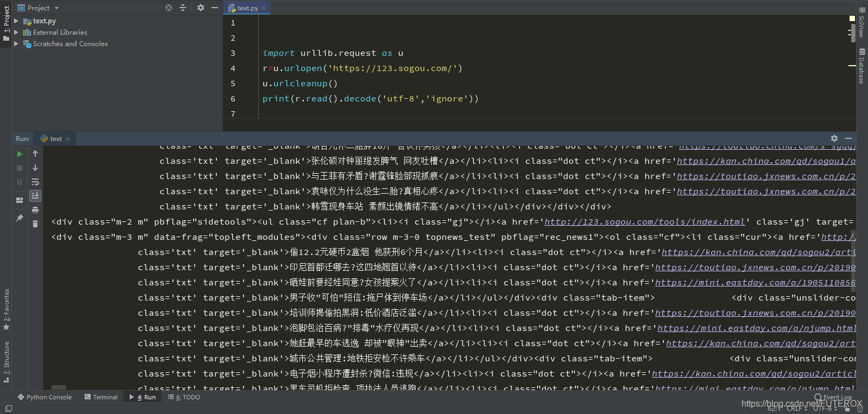Viewport: 868px width, 414px height.
Task: Close the 'text' Run tab
Action: click(68, 139)
